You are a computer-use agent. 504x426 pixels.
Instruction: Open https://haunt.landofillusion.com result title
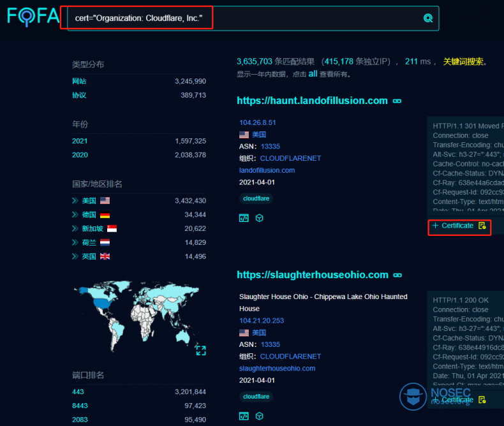312,101
